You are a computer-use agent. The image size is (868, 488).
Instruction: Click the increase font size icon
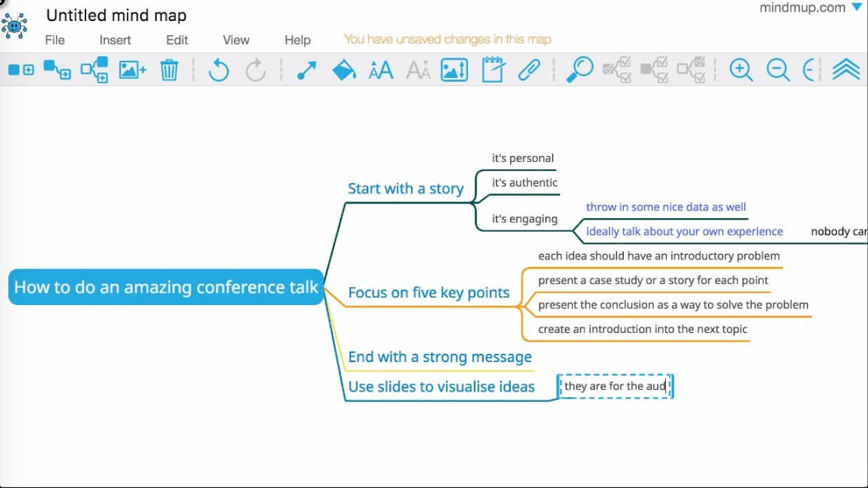pyautogui.click(x=380, y=69)
